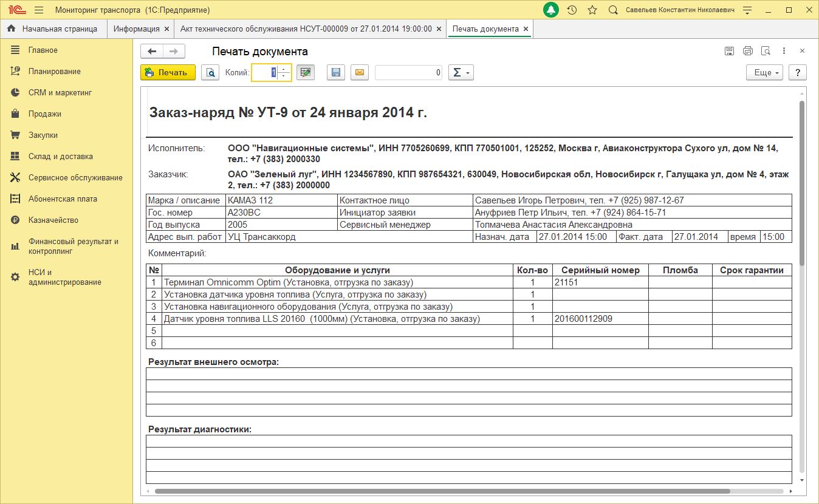Close the Печать документа tab

tap(526, 29)
